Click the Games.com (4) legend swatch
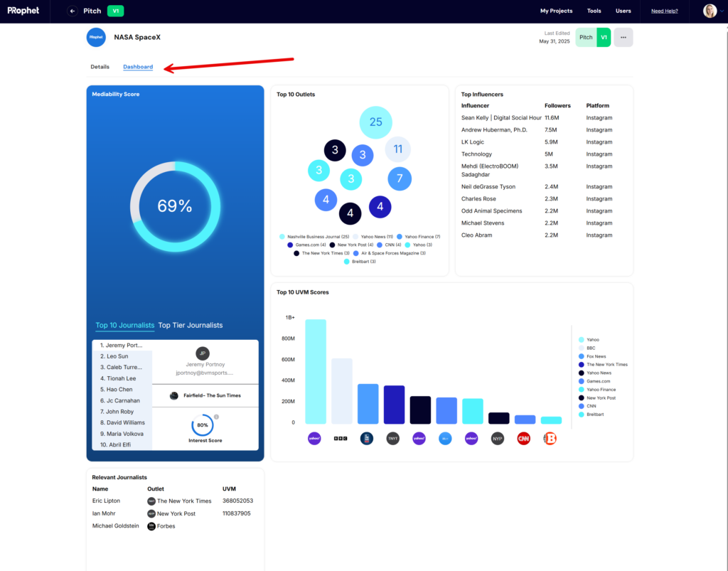 pos(290,245)
